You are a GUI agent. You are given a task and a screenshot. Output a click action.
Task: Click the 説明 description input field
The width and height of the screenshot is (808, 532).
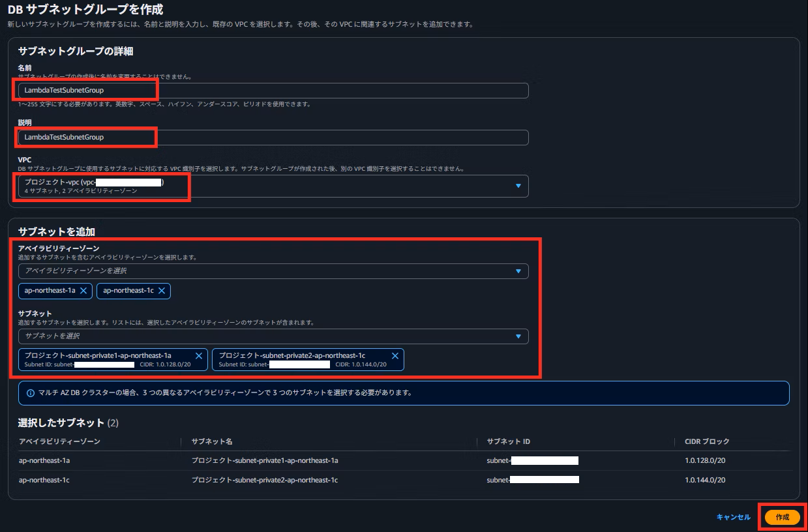(x=273, y=138)
